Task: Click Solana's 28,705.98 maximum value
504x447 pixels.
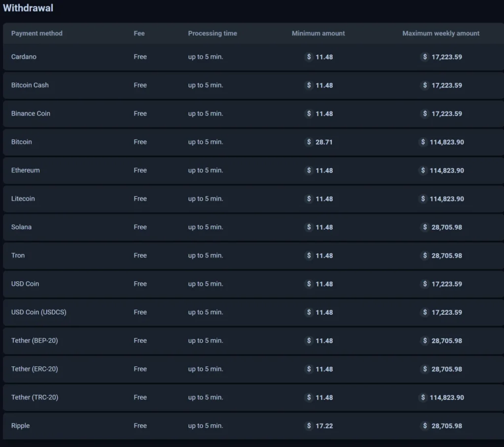Action: coord(446,227)
